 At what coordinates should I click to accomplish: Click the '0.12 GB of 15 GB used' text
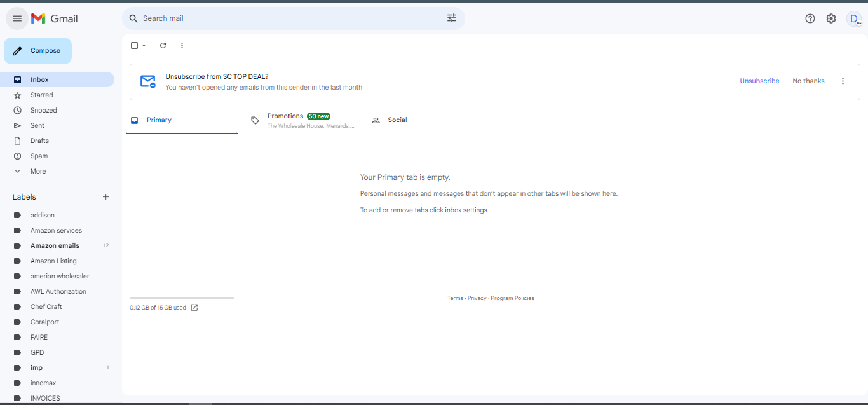click(x=158, y=308)
